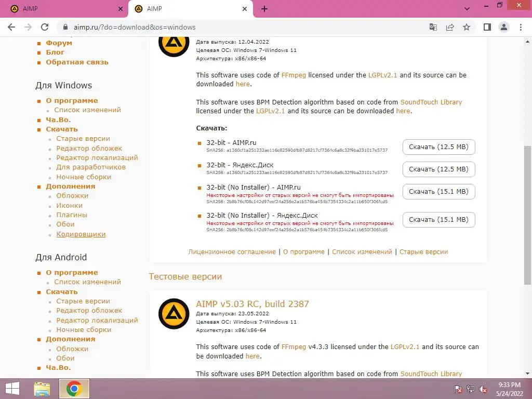The image size is (532, 399).
Task: Open the network tray icon
Action: coord(471,389)
